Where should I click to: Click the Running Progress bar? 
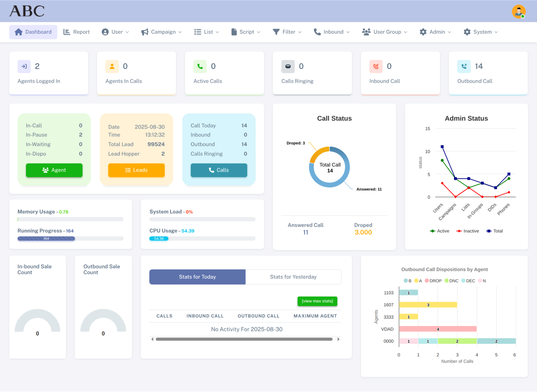coord(46,238)
